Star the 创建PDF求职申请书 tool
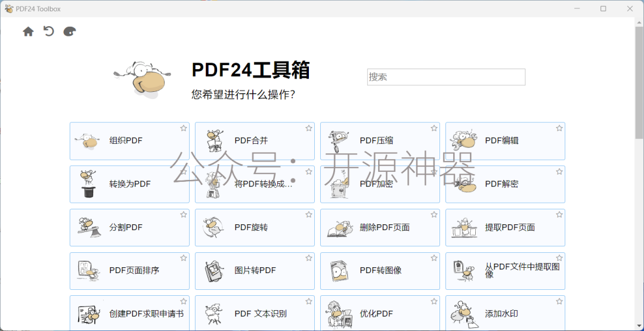 [x=184, y=302]
